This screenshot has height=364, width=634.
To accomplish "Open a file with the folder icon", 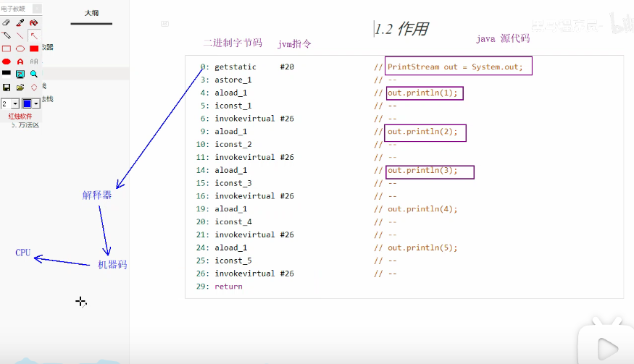I will (20, 88).
